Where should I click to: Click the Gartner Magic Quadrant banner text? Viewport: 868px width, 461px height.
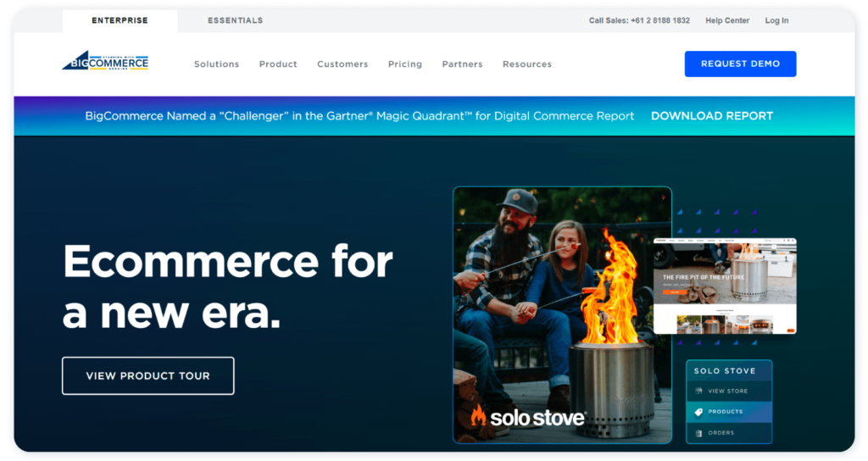coord(359,116)
